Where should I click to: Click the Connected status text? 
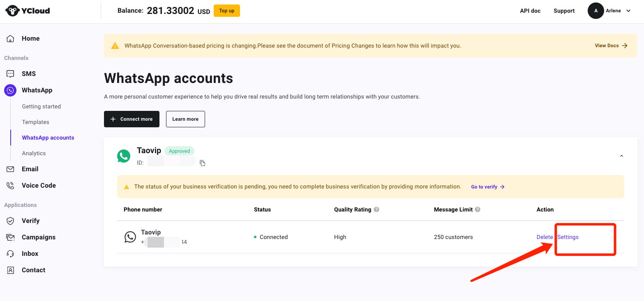(x=274, y=237)
